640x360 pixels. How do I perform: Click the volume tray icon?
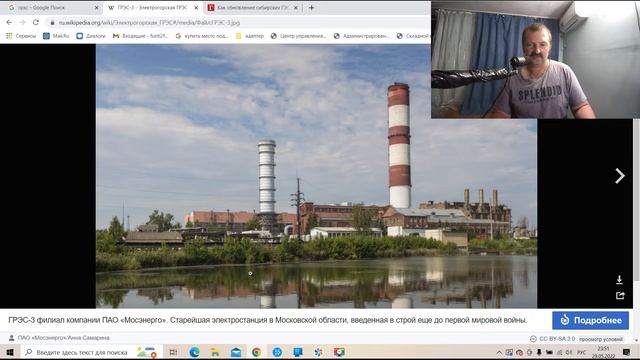[569, 352]
